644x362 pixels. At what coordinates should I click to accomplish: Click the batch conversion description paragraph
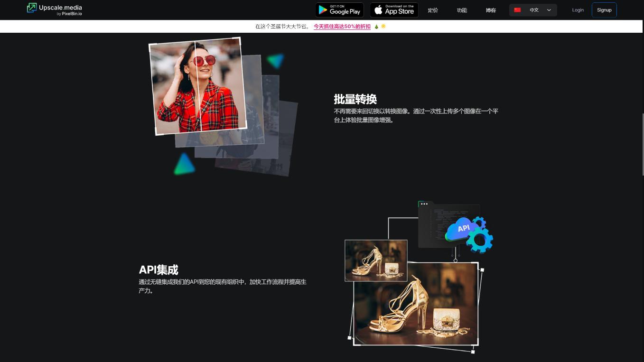416,115
